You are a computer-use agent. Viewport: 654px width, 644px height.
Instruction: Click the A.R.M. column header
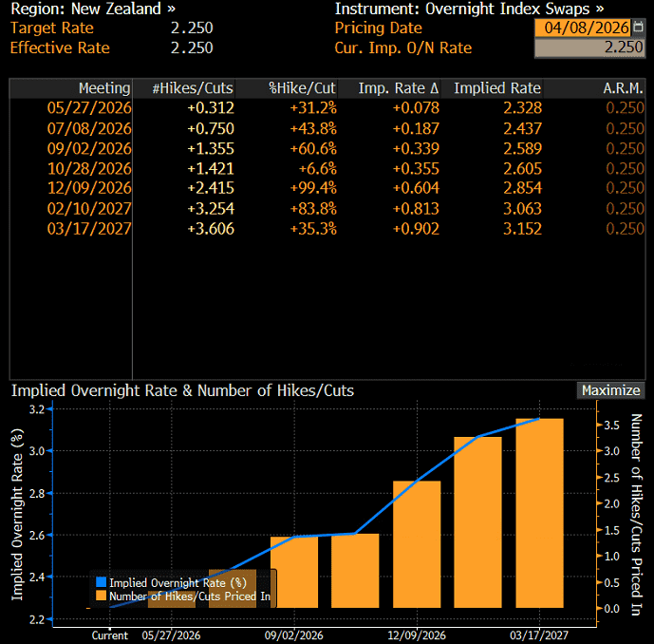[x=623, y=88]
